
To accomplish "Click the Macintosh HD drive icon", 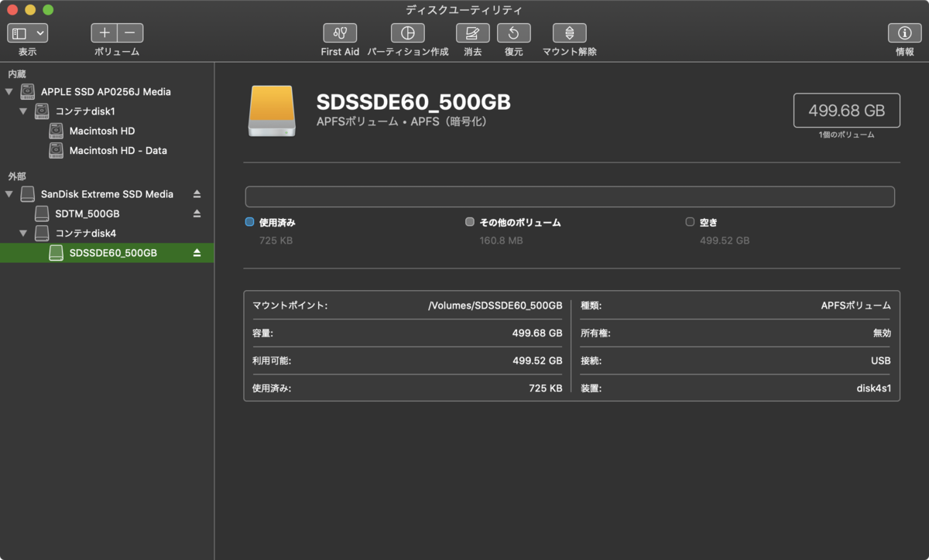I will [56, 131].
